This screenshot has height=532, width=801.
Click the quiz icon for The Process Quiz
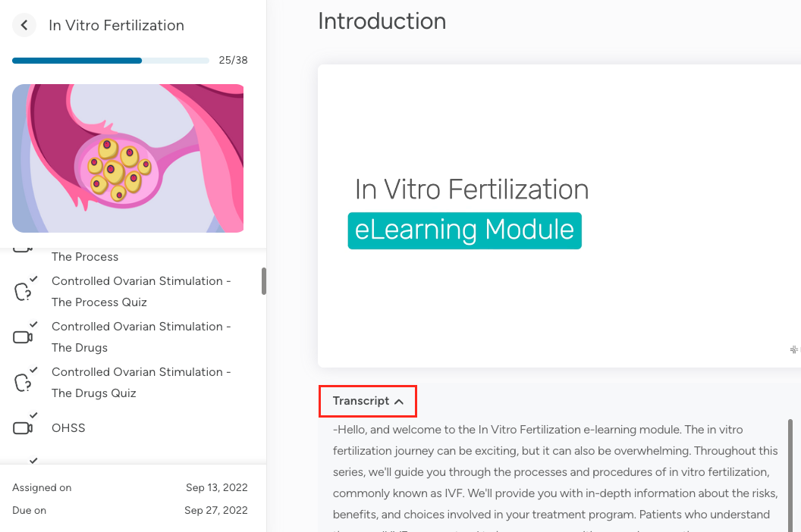point(24,292)
